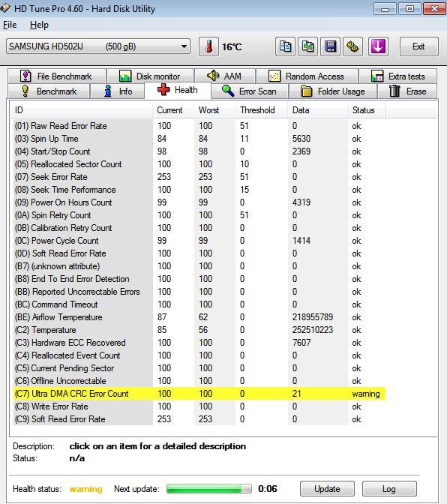447x504 pixels.
Task: Click the HD Tune Pro title bar icon
Action: coord(5,8)
